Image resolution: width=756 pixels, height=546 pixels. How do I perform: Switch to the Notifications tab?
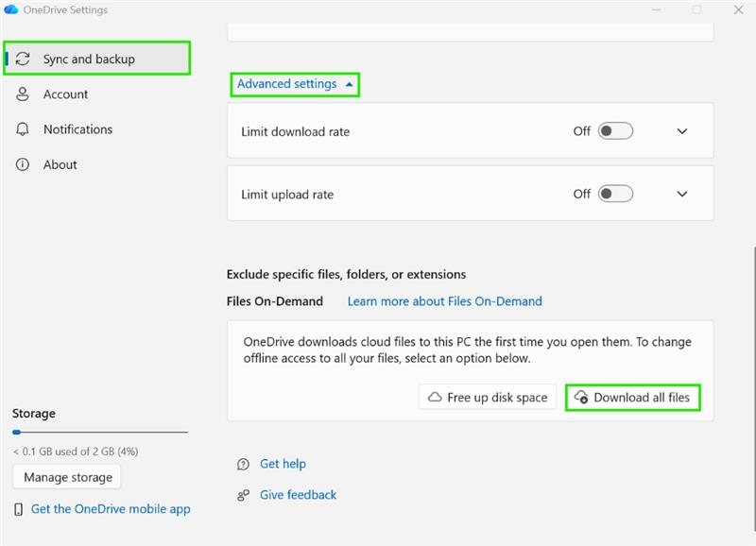pyautogui.click(x=77, y=129)
